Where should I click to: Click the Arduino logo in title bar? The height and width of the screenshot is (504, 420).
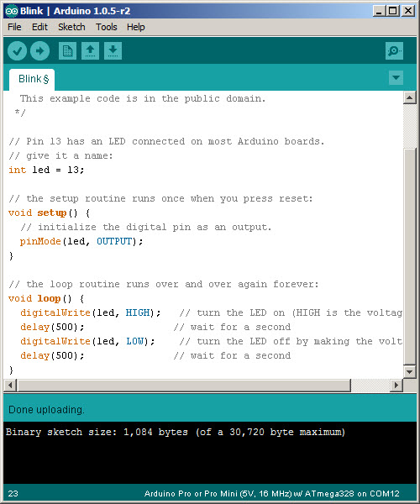pyautogui.click(x=12, y=11)
